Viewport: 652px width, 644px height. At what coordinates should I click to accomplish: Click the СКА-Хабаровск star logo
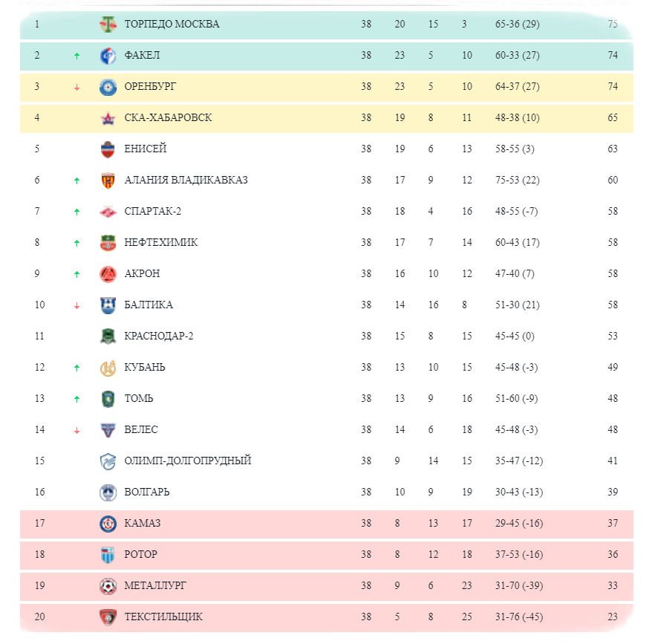coord(108,118)
